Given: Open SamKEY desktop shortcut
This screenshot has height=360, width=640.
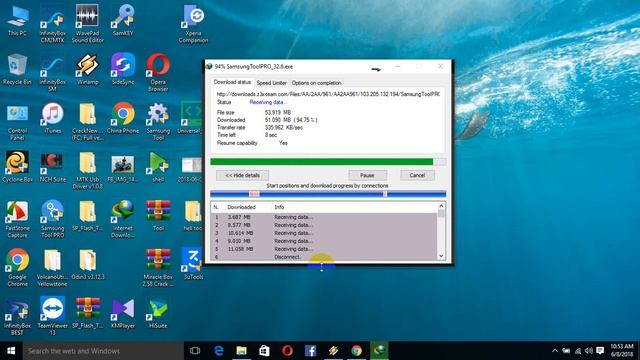Looking at the screenshot, I should point(122,21).
